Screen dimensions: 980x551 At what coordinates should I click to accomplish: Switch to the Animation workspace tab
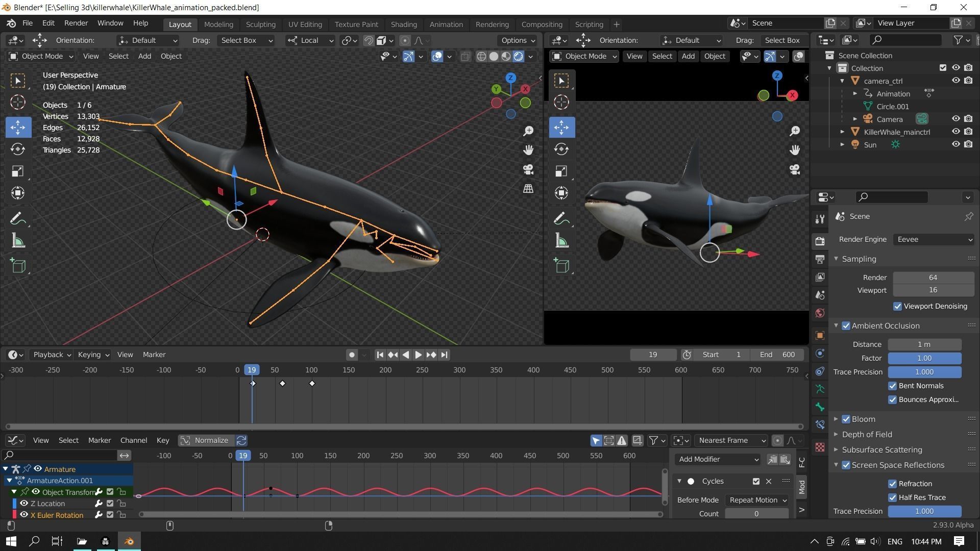[446, 24]
